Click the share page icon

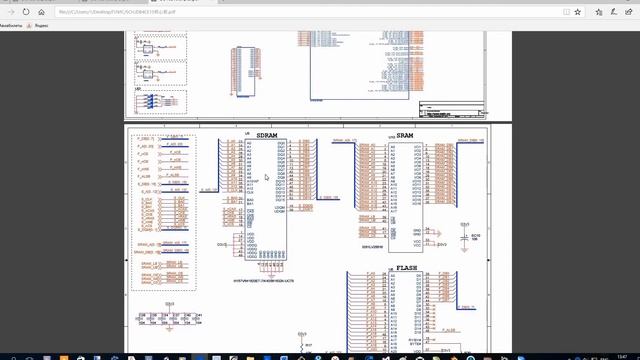[629, 12]
